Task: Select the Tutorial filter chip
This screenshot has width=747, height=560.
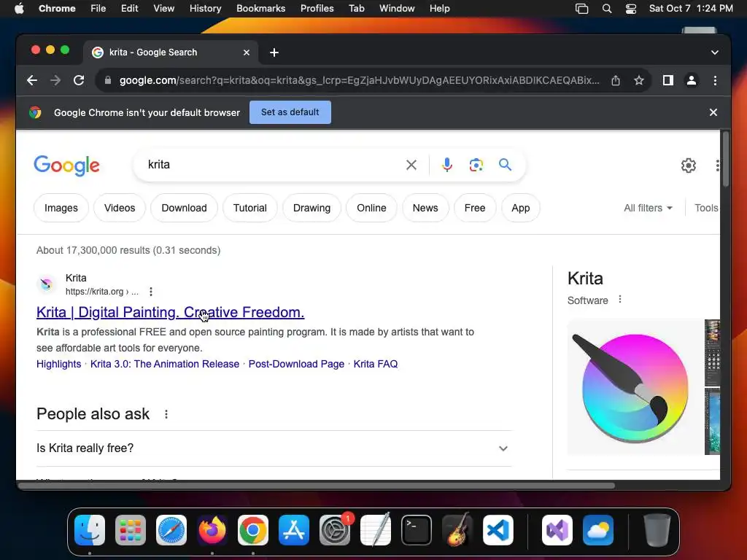Action: pyautogui.click(x=249, y=208)
